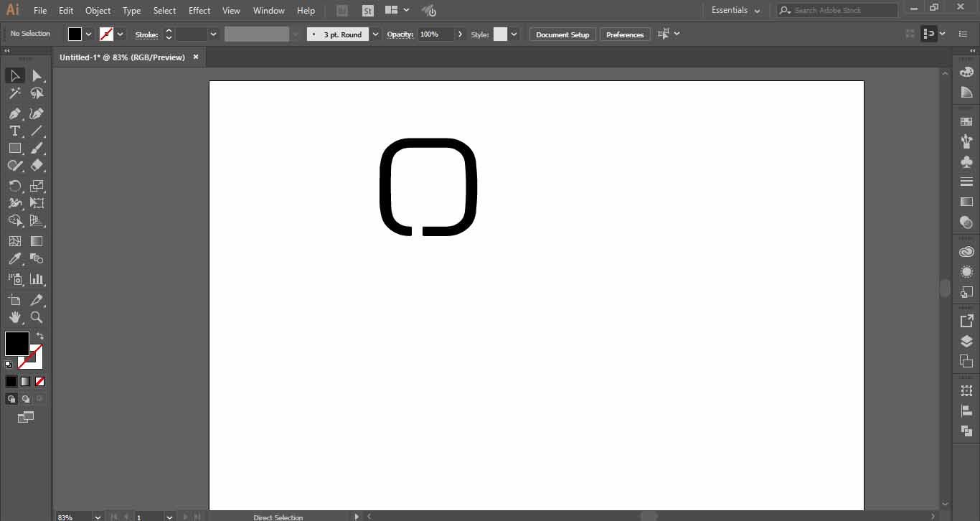This screenshot has height=521, width=980.
Task: Activate the Scale tool
Action: pos(37,186)
